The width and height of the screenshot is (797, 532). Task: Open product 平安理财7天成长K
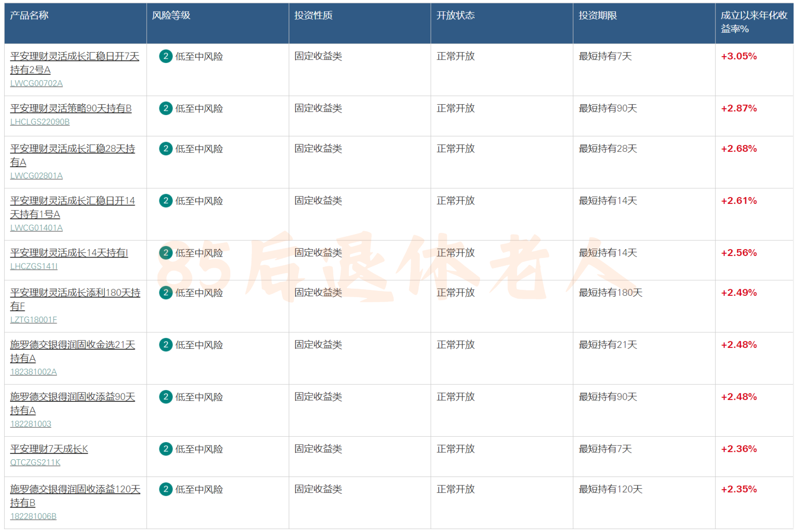pyautogui.click(x=49, y=449)
